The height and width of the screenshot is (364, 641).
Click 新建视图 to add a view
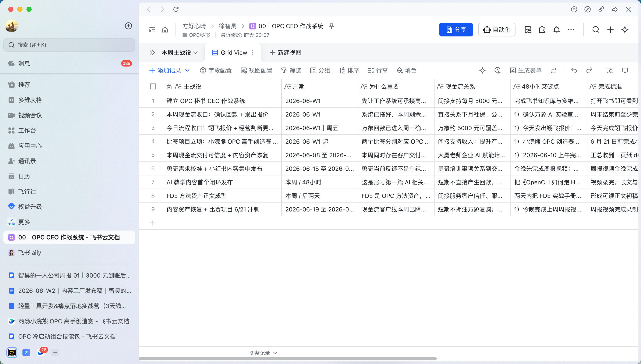coord(286,53)
